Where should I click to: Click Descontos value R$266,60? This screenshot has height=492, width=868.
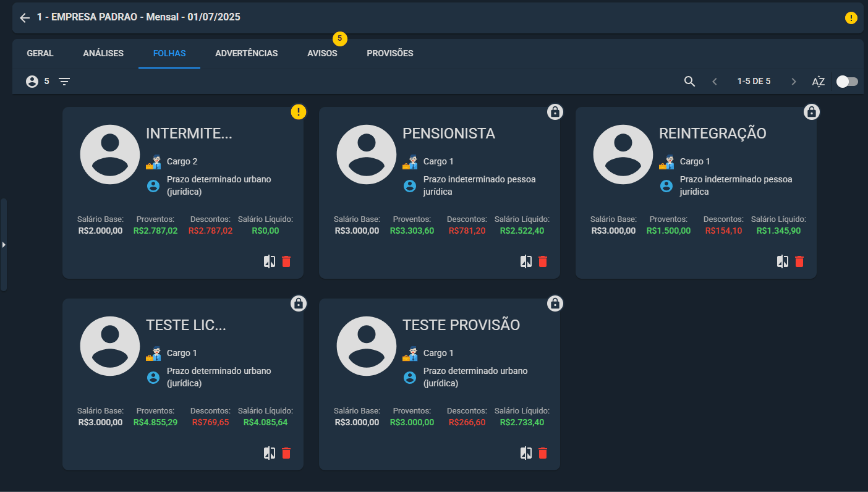click(467, 422)
